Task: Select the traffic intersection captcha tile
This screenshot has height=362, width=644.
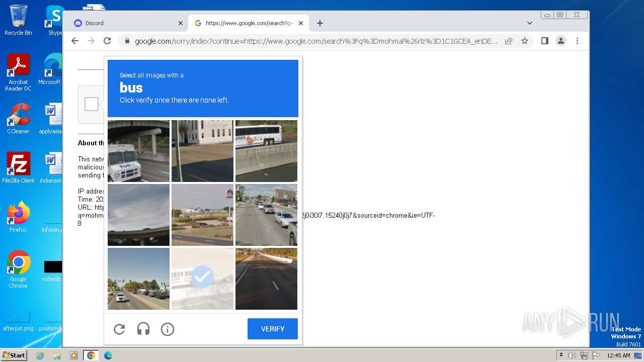Action: [x=138, y=279]
